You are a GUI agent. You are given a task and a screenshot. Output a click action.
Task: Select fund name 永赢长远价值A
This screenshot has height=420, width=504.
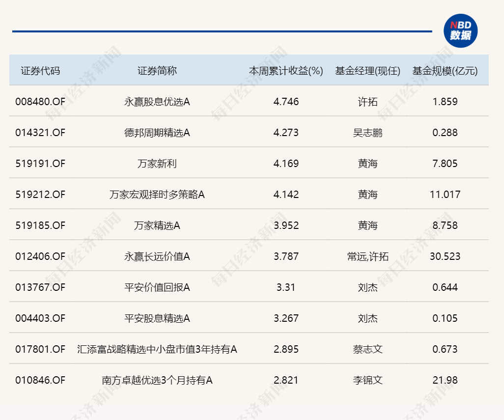(x=157, y=256)
